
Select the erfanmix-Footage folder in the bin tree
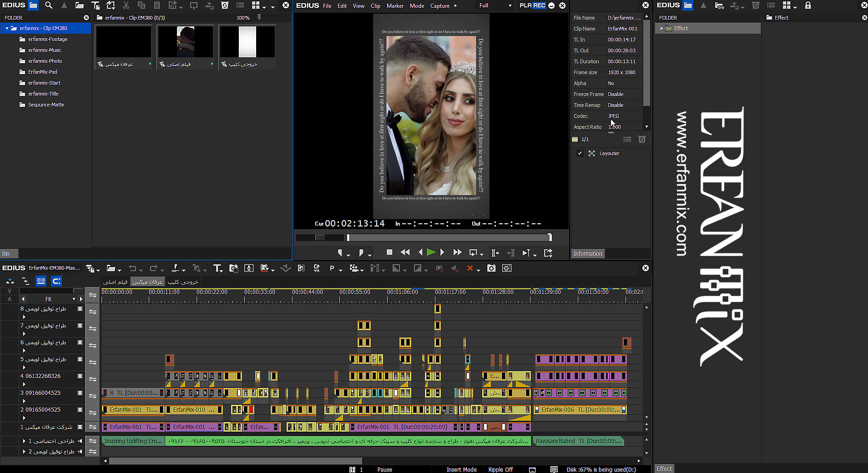click(x=48, y=39)
